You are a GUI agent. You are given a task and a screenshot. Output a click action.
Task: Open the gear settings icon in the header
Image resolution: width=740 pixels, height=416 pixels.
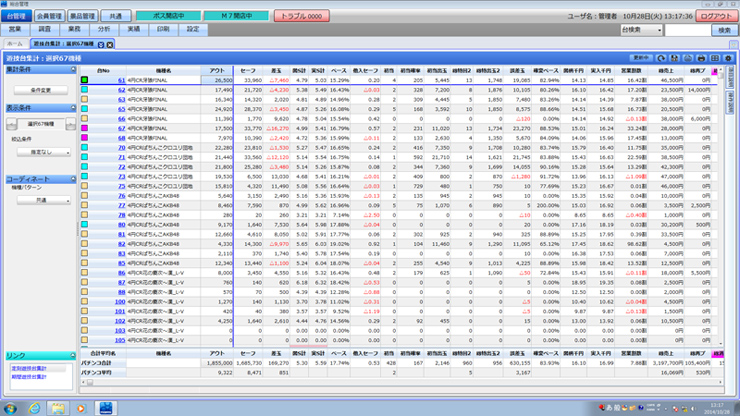pos(728,58)
